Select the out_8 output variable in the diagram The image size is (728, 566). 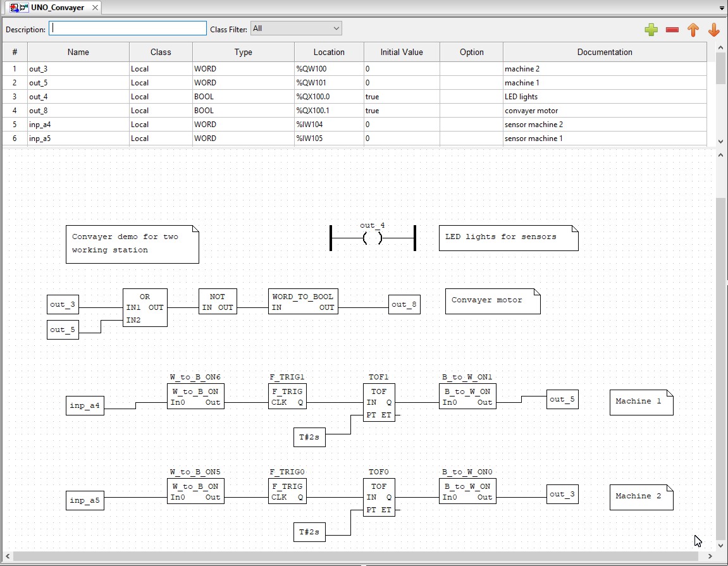click(404, 305)
